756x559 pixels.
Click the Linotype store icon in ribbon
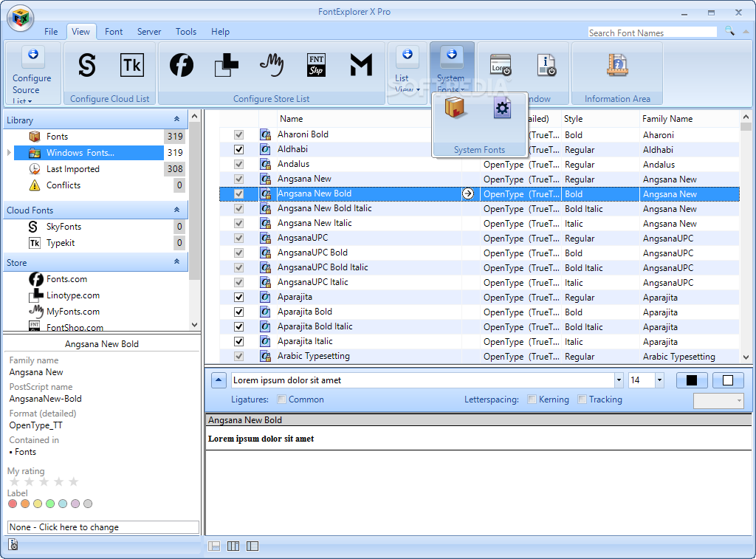[227, 65]
